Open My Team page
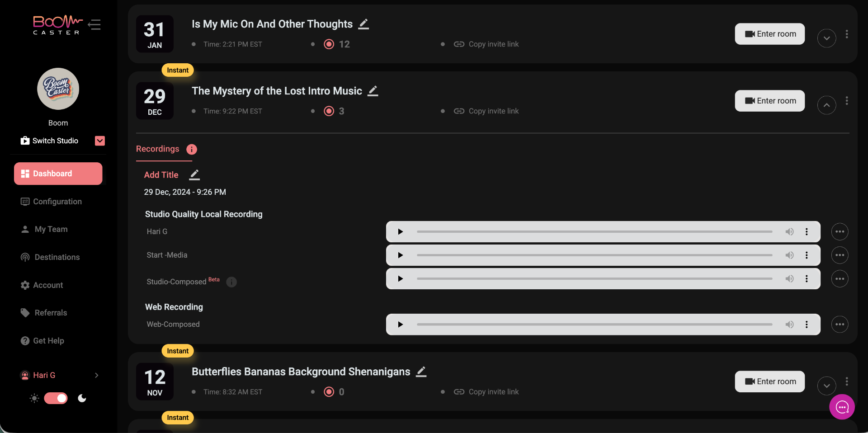Viewport: 868px width, 433px height. point(44,229)
